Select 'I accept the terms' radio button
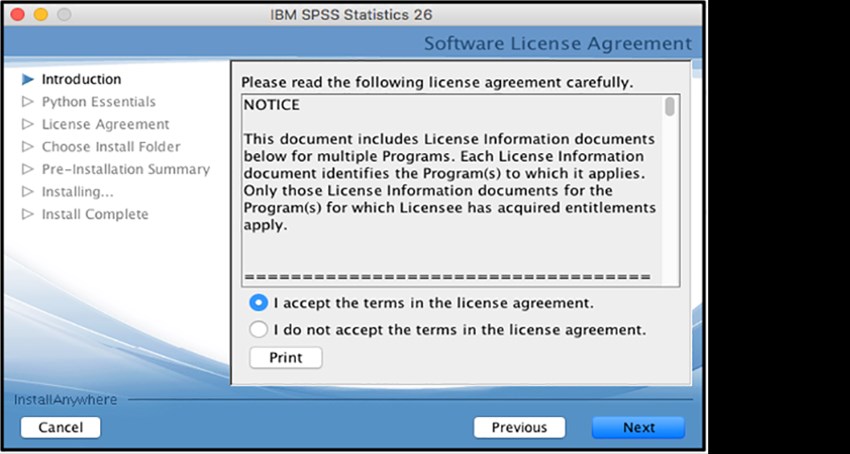This screenshot has height=454, width=850. click(259, 303)
